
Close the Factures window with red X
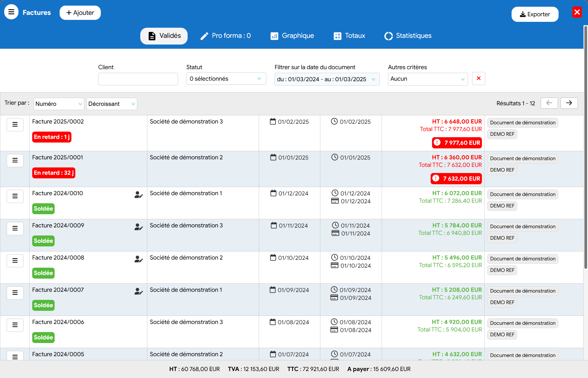pos(577,12)
